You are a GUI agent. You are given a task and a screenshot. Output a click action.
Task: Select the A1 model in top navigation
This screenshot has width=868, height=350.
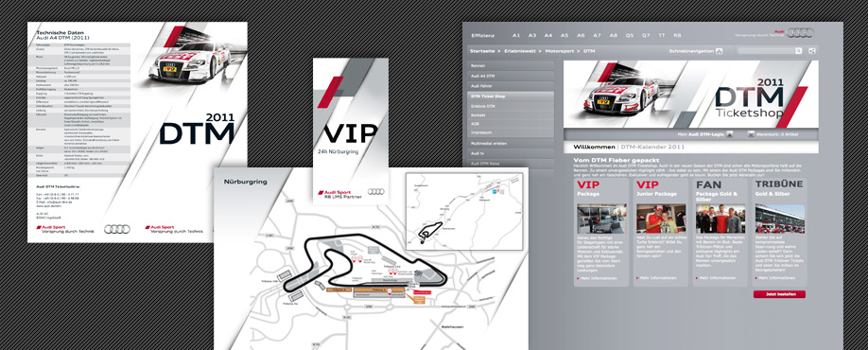[516, 35]
